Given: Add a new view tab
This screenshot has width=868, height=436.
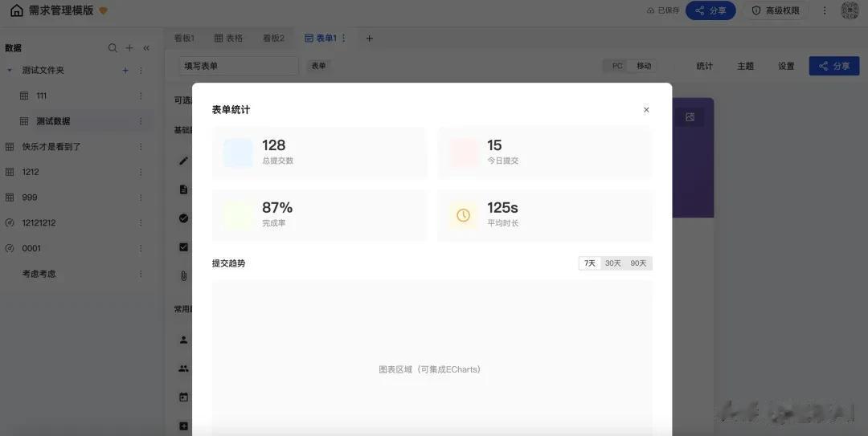Looking at the screenshot, I should pos(369,39).
